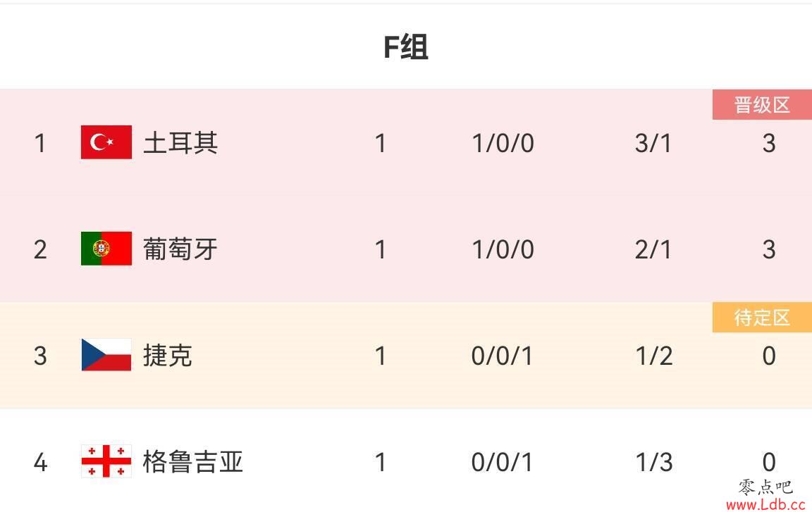Click the Portugal flag icon
The height and width of the screenshot is (512, 812).
[x=106, y=249]
